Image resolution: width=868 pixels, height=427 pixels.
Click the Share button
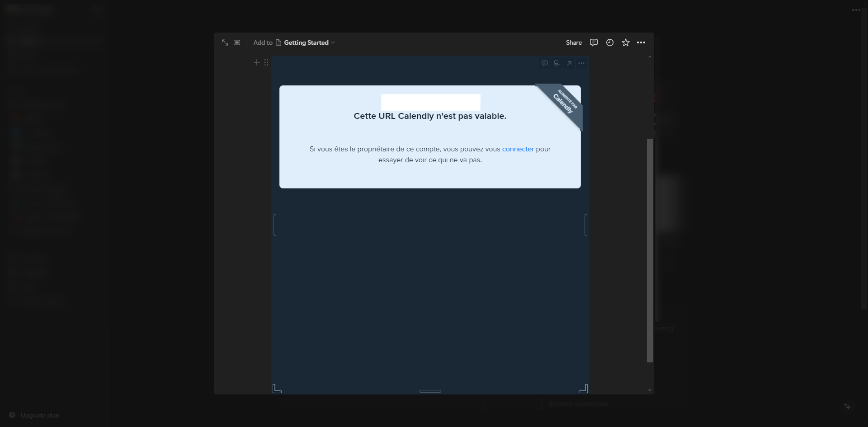click(x=574, y=42)
